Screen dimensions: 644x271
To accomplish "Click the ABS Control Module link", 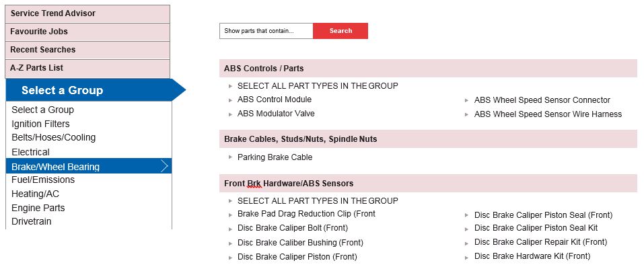I will 274,100.
